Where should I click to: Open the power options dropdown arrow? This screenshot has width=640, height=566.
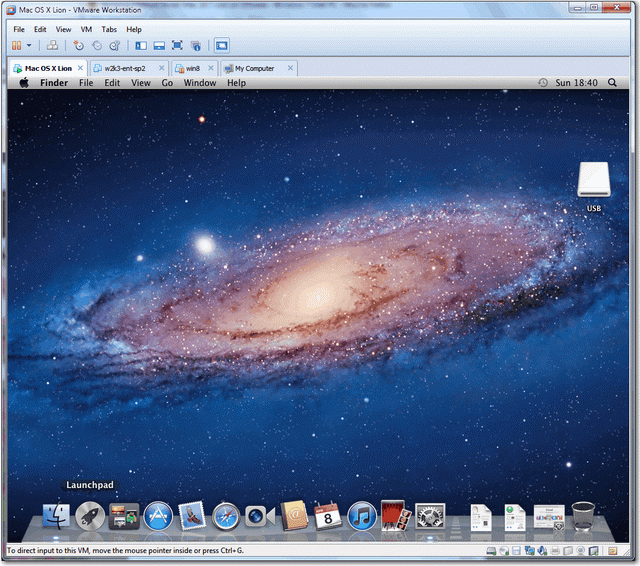(x=29, y=46)
